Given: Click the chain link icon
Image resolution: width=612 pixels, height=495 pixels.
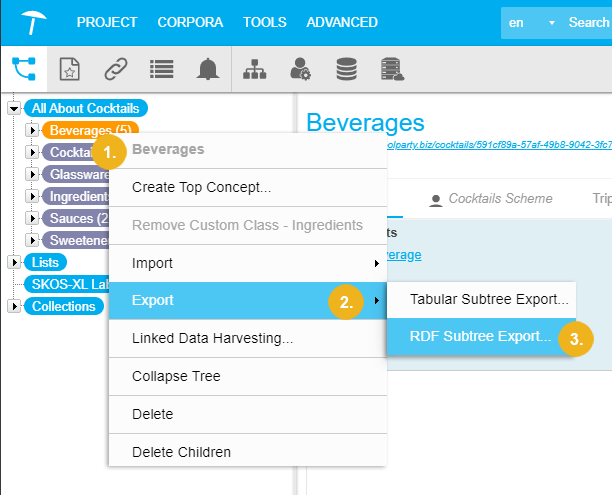Looking at the screenshot, I should pyautogui.click(x=115, y=68).
